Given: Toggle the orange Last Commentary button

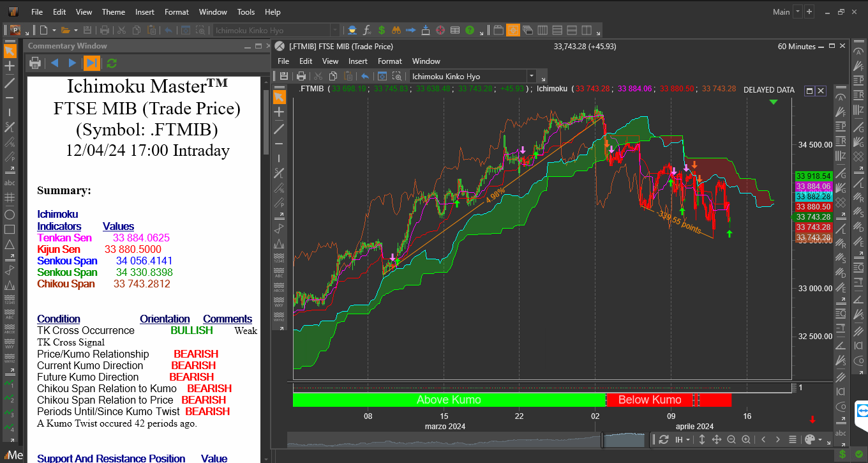Looking at the screenshot, I should click(x=93, y=63).
